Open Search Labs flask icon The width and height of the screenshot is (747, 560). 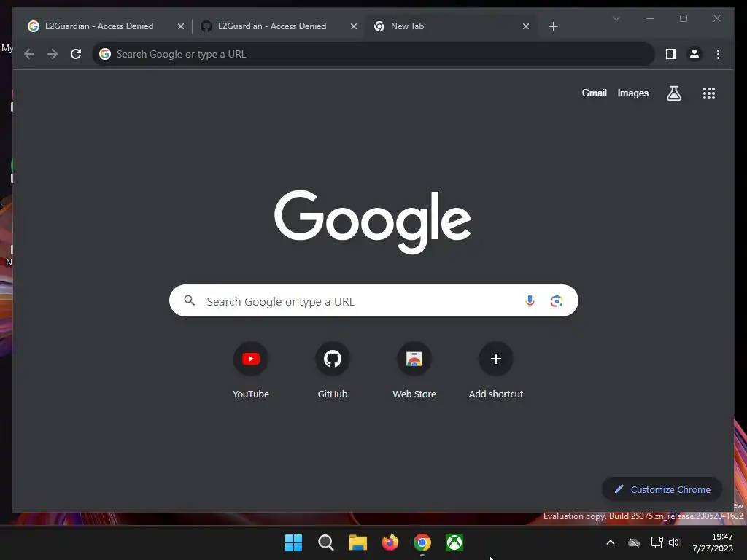673,93
